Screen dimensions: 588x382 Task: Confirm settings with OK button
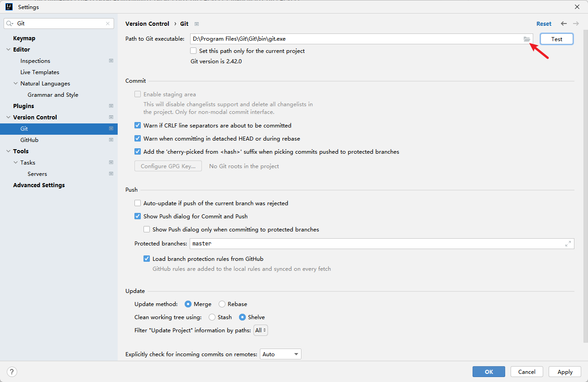coord(489,372)
